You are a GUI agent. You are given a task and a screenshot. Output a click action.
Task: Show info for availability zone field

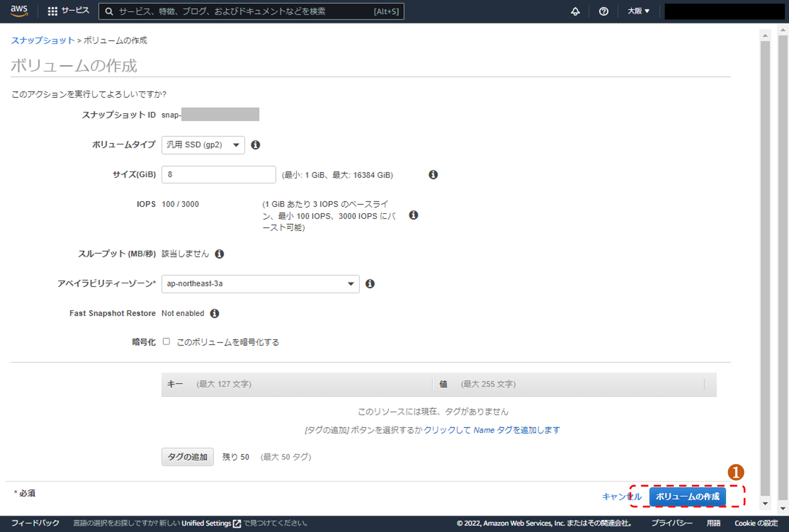pyautogui.click(x=370, y=283)
